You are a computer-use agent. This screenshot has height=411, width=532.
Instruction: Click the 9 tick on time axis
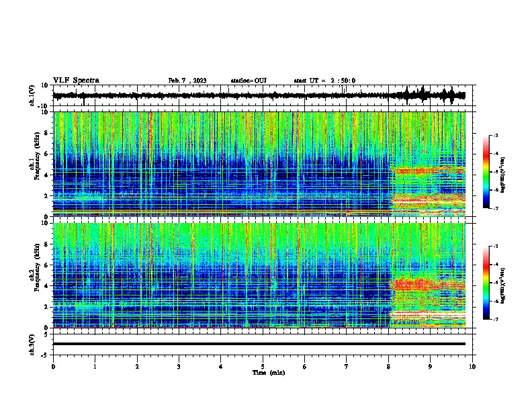point(430,367)
